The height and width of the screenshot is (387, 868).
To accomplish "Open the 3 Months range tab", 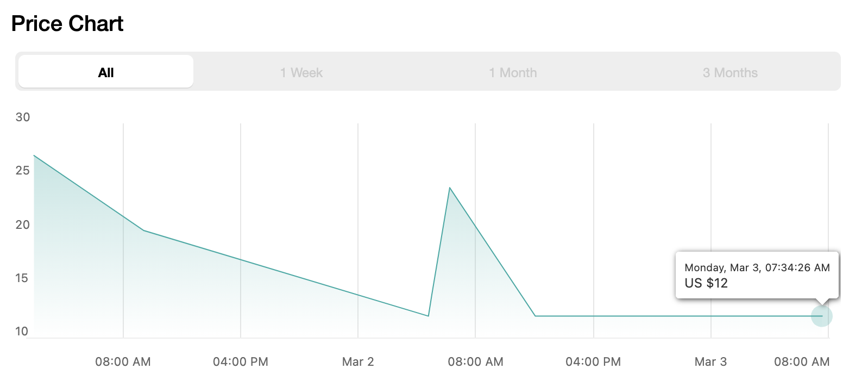I will (x=730, y=73).
